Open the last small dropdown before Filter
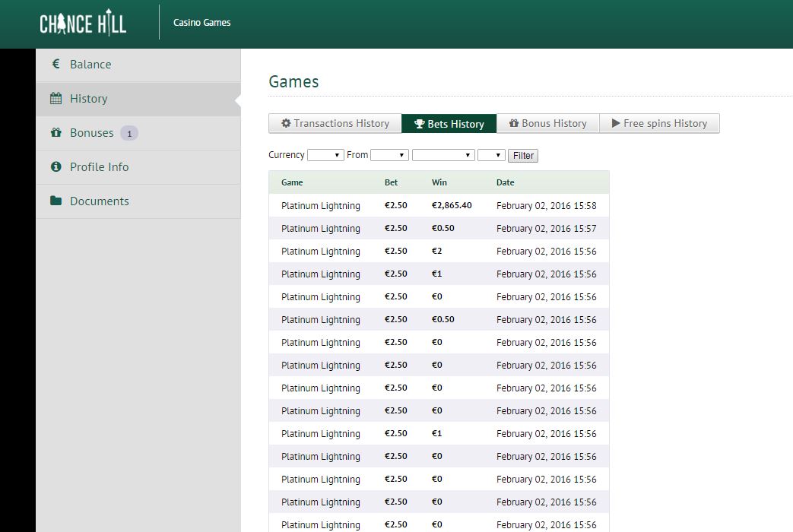The height and width of the screenshot is (532, 793). (492, 155)
